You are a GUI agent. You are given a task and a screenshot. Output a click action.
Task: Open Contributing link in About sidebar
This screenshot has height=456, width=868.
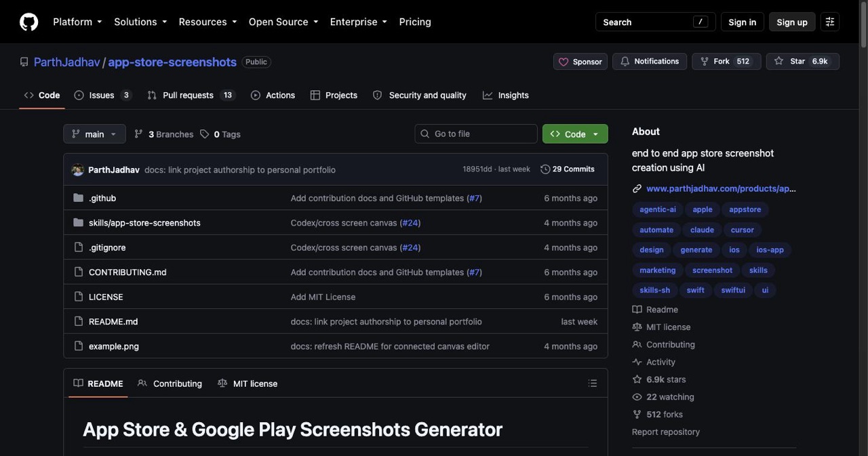pos(663,345)
